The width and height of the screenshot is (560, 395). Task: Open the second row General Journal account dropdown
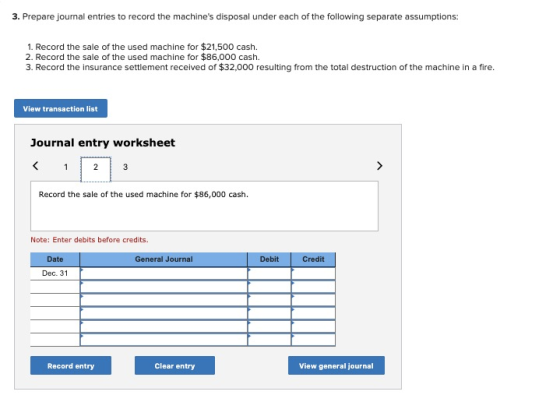(164, 287)
